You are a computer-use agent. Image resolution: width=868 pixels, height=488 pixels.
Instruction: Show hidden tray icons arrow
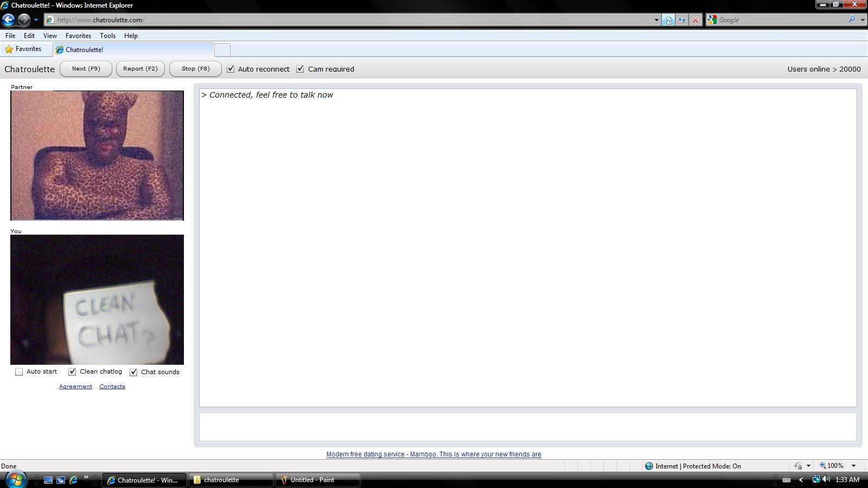(x=801, y=480)
